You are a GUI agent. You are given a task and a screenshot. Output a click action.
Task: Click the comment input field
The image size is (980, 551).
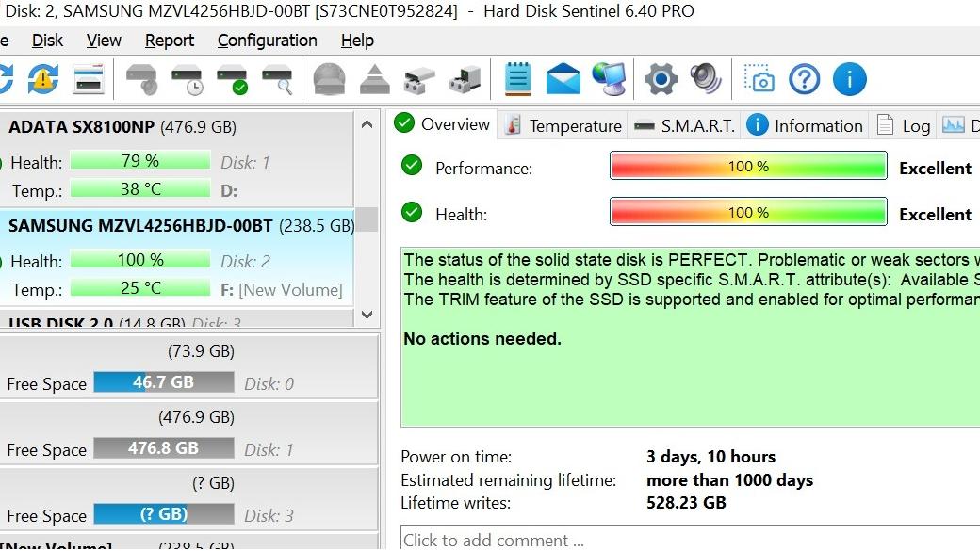690,539
